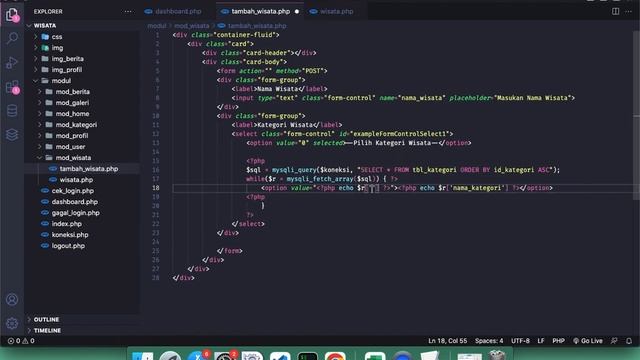Show errors and warnings in status bar

[x=21, y=341]
